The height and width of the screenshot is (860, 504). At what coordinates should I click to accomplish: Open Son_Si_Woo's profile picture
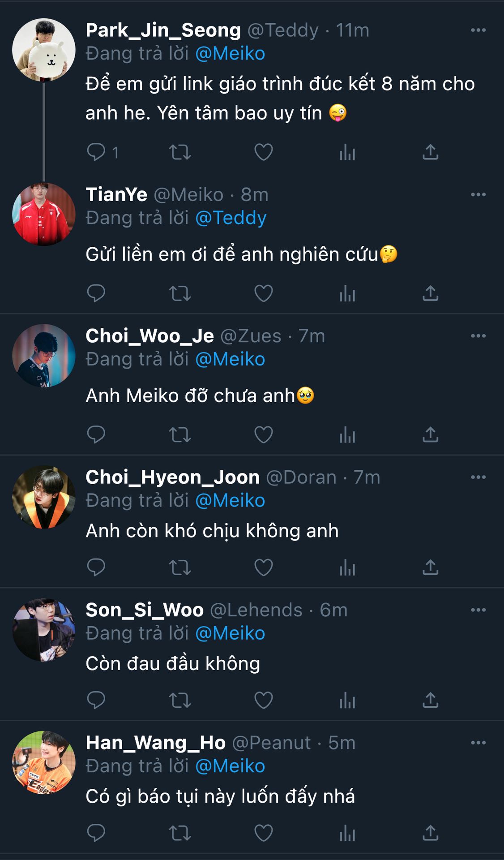pyautogui.click(x=44, y=629)
